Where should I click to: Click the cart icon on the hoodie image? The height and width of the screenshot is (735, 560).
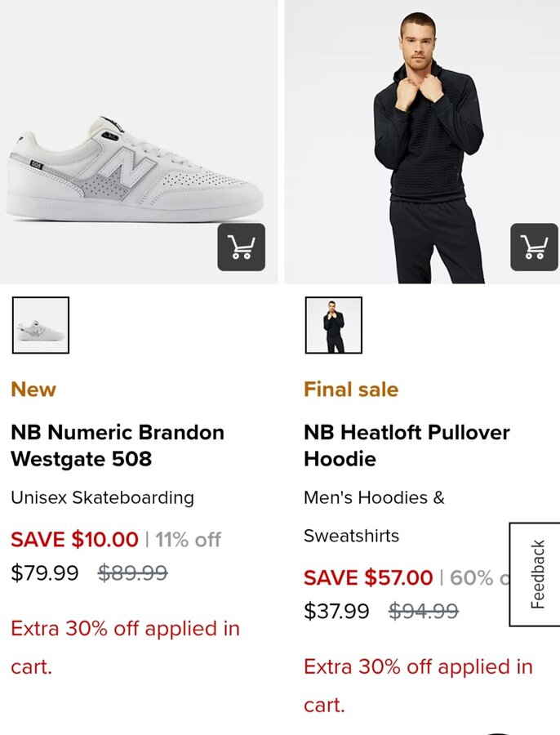tap(534, 247)
